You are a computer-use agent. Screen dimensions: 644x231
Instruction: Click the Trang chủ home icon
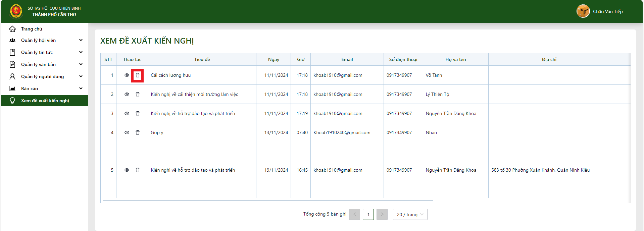pos(12,29)
